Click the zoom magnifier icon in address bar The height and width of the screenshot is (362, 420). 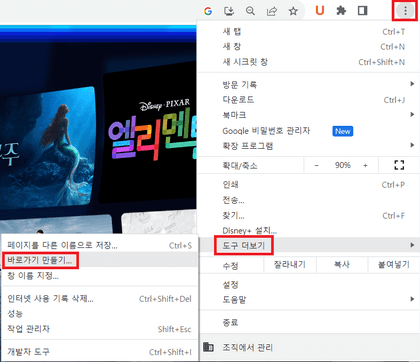click(250, 11)
